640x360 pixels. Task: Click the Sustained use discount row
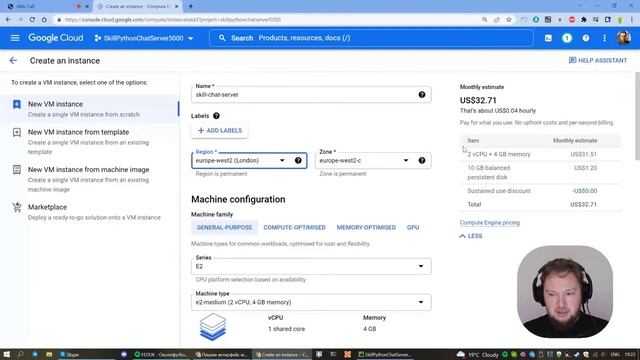pyautogui.click(x=541, y=191)
